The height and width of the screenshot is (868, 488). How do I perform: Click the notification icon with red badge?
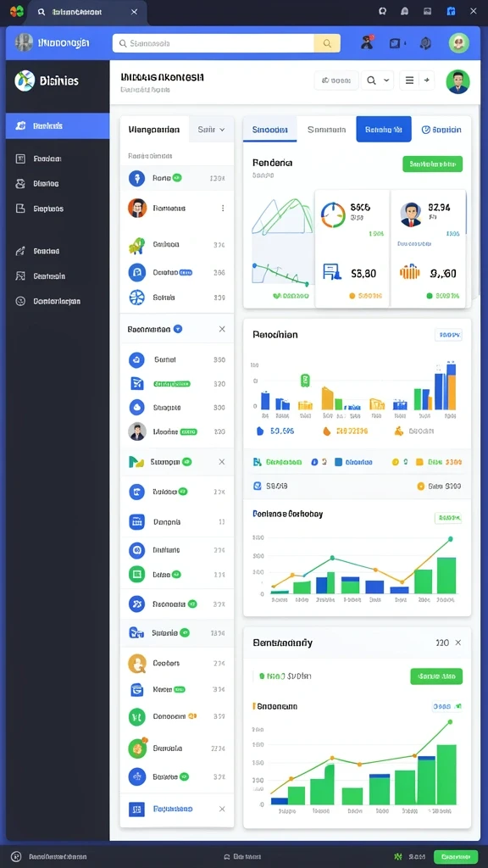point(367,42)
